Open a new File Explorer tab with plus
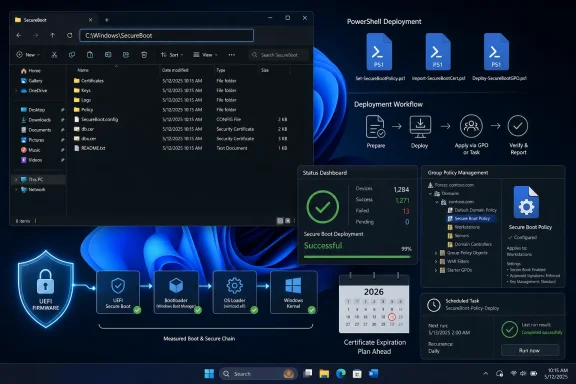The width and height of the screenshot is (576, 384). point(107,20)
